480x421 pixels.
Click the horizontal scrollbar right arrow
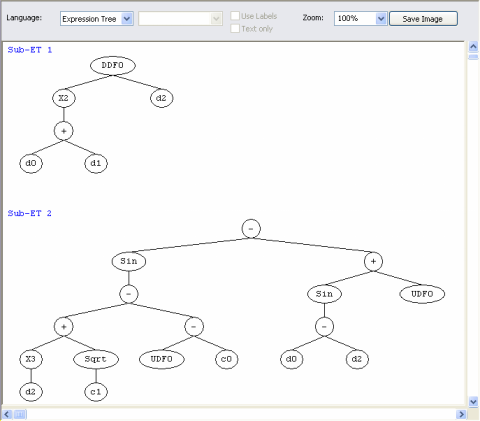(461, 414)
